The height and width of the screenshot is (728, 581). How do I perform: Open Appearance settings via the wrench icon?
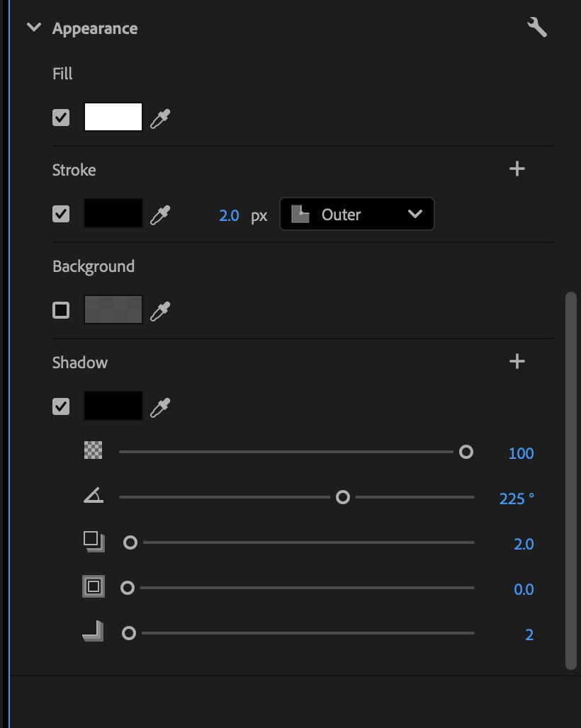pyautogui.click(x=537, y=27)
